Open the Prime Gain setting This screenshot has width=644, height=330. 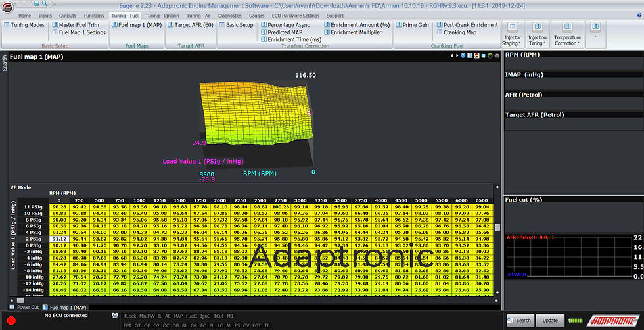click(x=411, y=25)
